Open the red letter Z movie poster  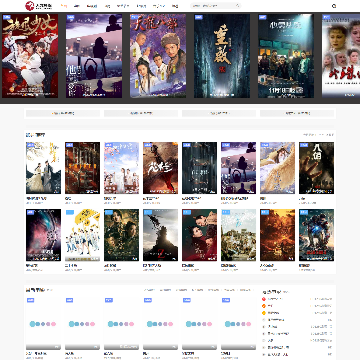pos(160,235)
